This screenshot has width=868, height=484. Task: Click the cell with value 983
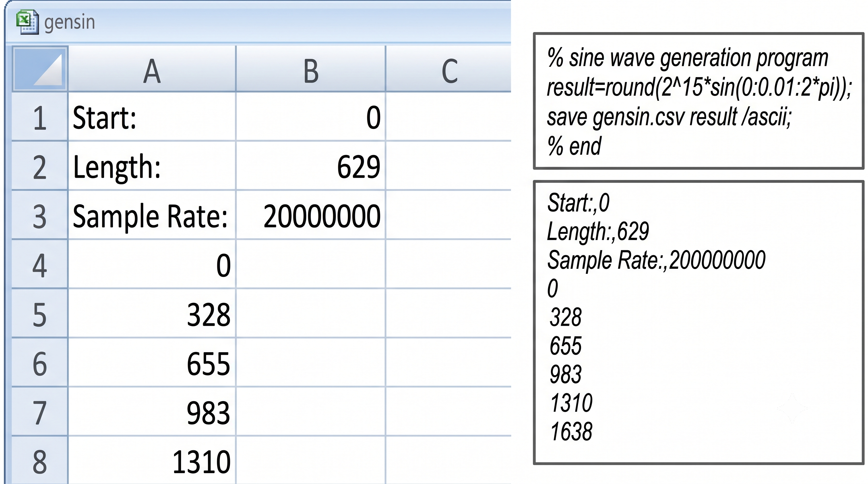[x=152, y=412]
